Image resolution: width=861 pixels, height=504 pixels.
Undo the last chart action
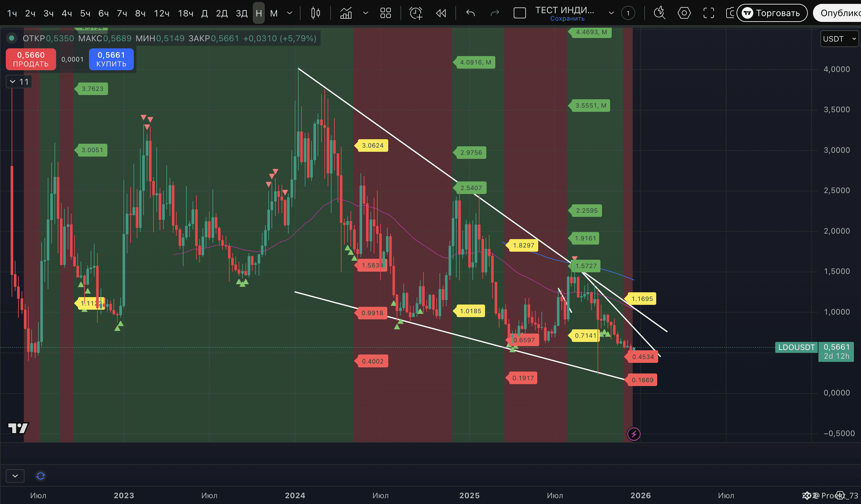[x=470, y=13]
